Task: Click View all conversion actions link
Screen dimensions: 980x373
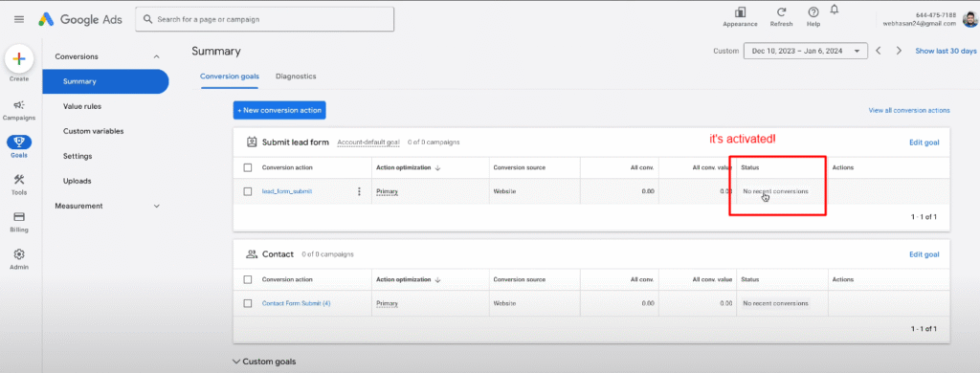Action: click(909, 110)
